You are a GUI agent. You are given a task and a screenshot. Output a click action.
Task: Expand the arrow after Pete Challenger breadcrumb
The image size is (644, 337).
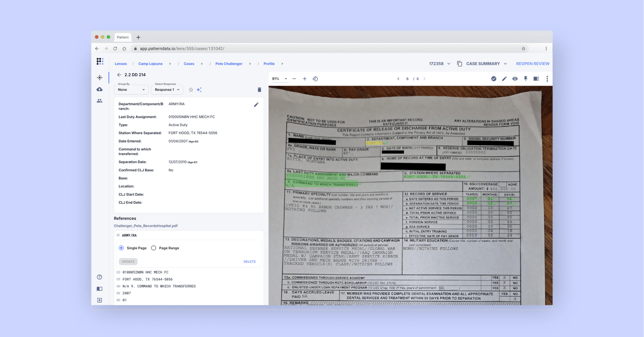click(250, 63)
